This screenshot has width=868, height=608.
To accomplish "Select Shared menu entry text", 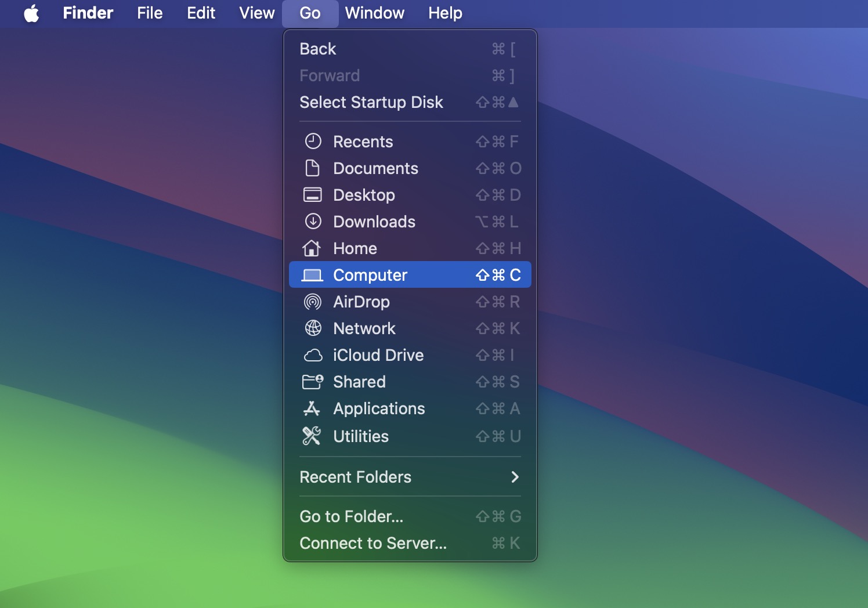I will click(x=359, y=382).
